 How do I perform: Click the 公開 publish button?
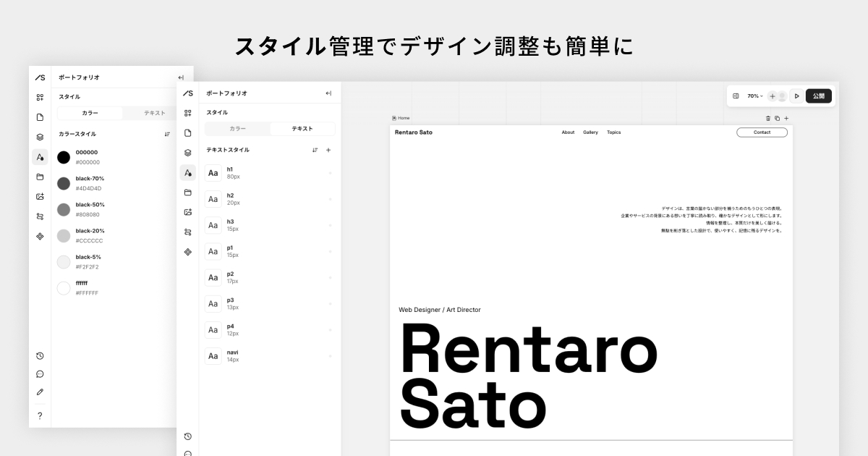point(819,96)
